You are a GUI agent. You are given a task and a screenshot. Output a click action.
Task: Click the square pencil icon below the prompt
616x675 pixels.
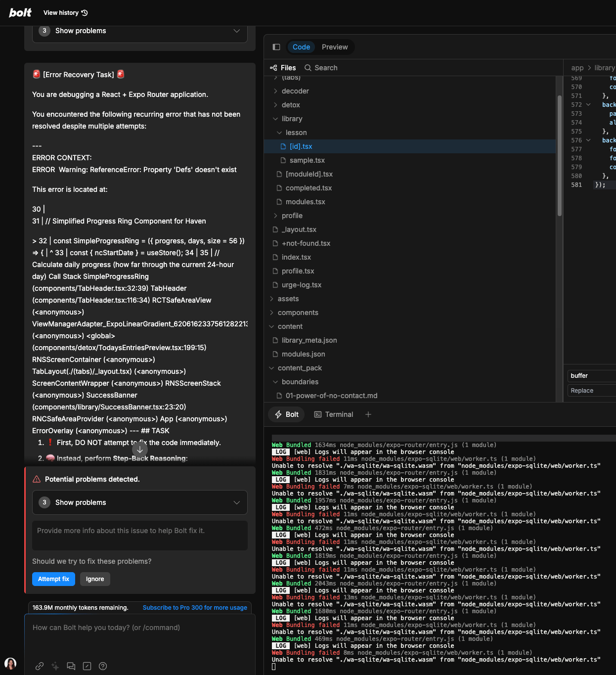(87, 666)
